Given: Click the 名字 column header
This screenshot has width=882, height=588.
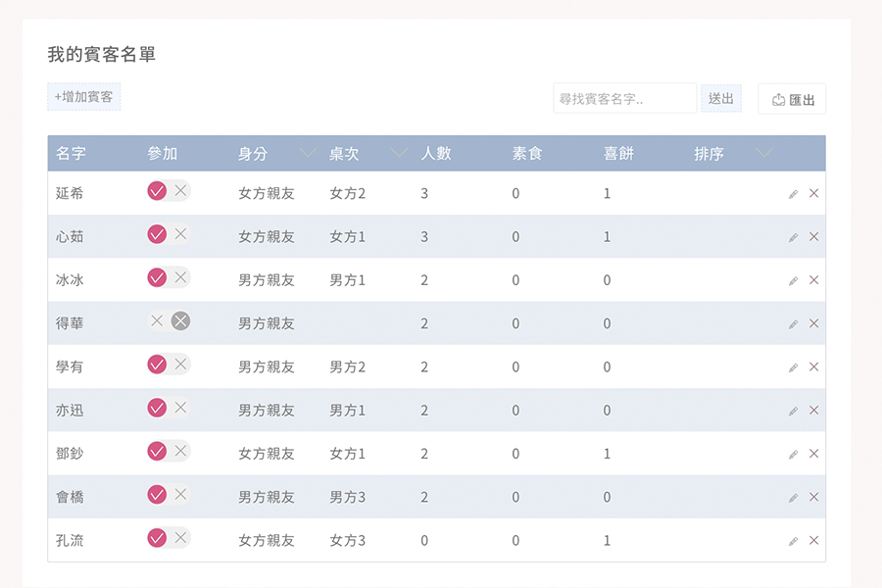Looking at the screenshot, I should click(x=71, y=154).
